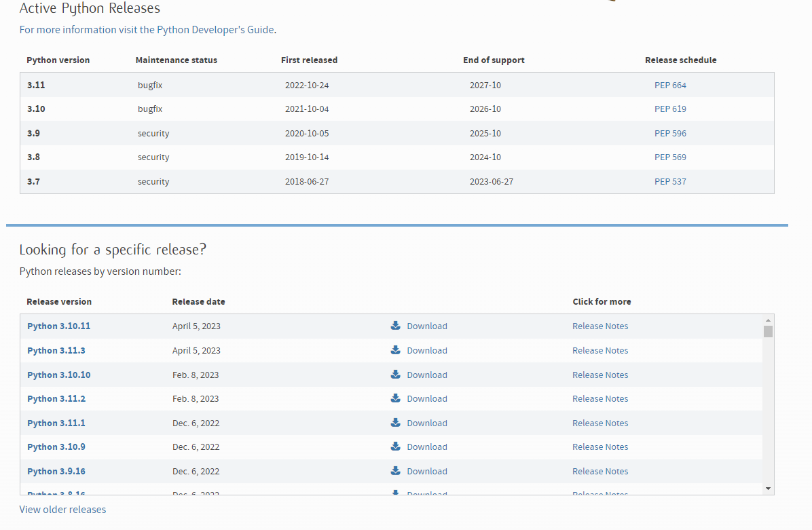Open PEP 664 release schedule
The width and height of the screenshot is (812, 530).
[x=670, y=86]
